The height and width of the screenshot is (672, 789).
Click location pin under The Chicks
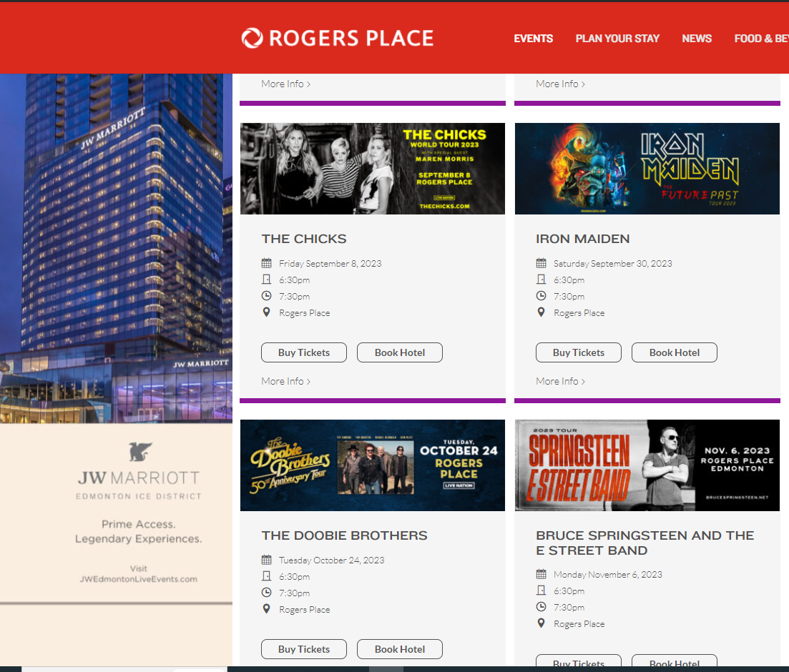click(267, 312)
